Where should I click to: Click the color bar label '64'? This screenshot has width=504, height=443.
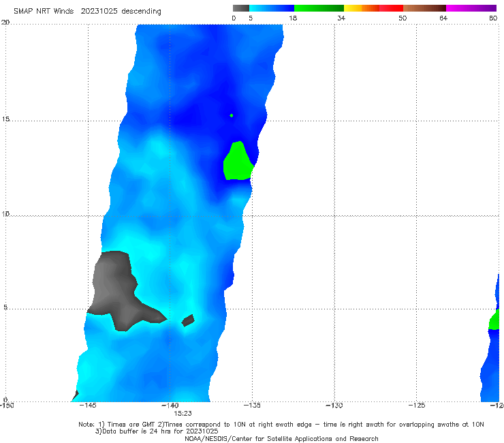point(443,18)
